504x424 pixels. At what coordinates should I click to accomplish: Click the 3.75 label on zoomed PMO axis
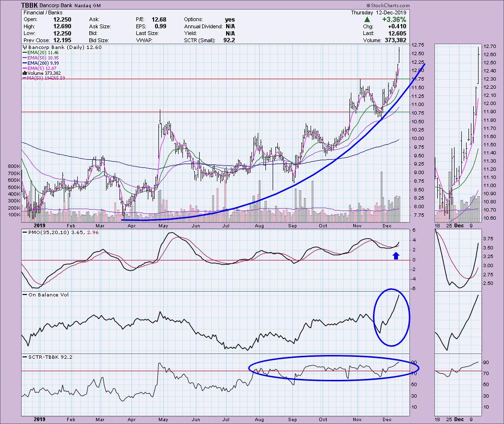(x=488, y=239)
